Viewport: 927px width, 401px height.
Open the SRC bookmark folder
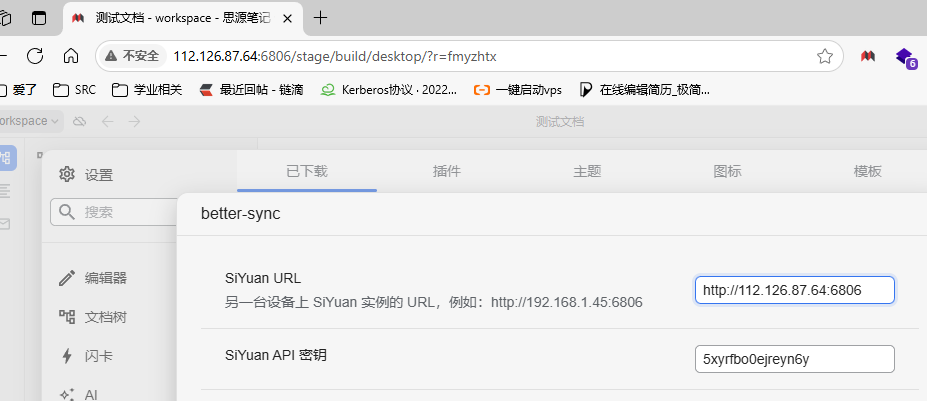click(x=74, y=90)
